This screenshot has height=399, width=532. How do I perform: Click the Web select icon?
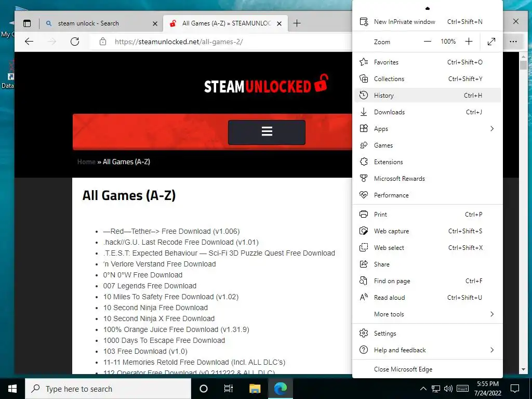coord(364,248)
